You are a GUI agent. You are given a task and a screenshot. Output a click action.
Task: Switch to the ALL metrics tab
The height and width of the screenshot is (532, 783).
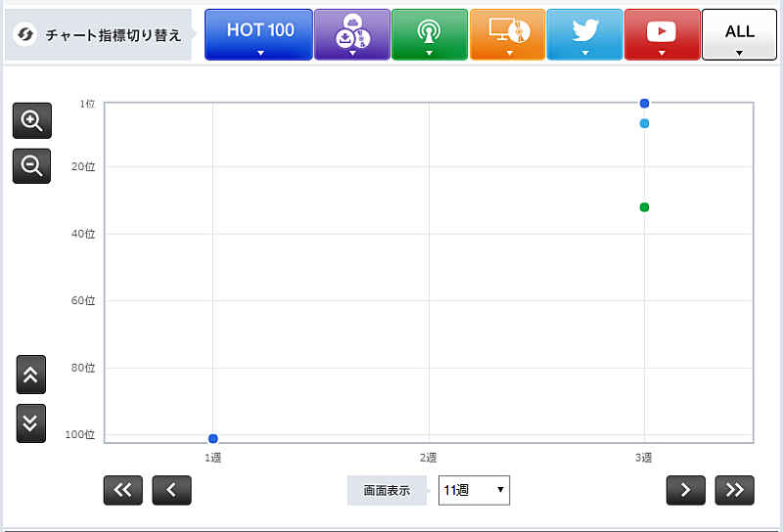739,35
